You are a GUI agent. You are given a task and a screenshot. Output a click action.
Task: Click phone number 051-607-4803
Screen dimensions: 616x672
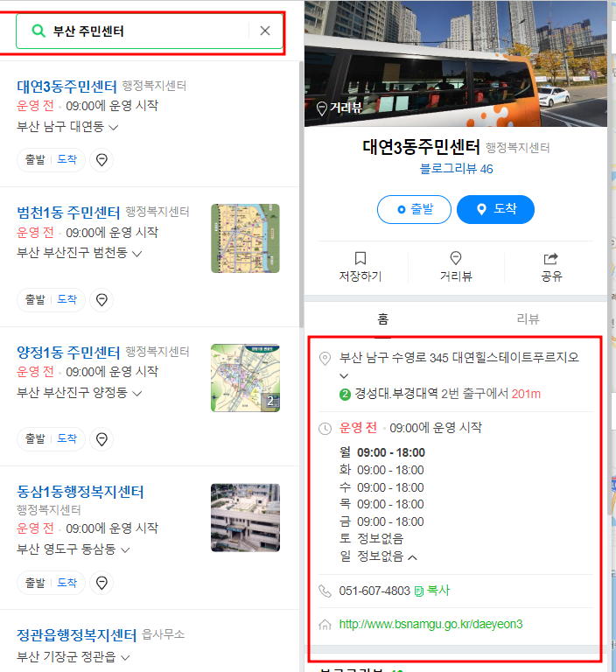[374, 591]
